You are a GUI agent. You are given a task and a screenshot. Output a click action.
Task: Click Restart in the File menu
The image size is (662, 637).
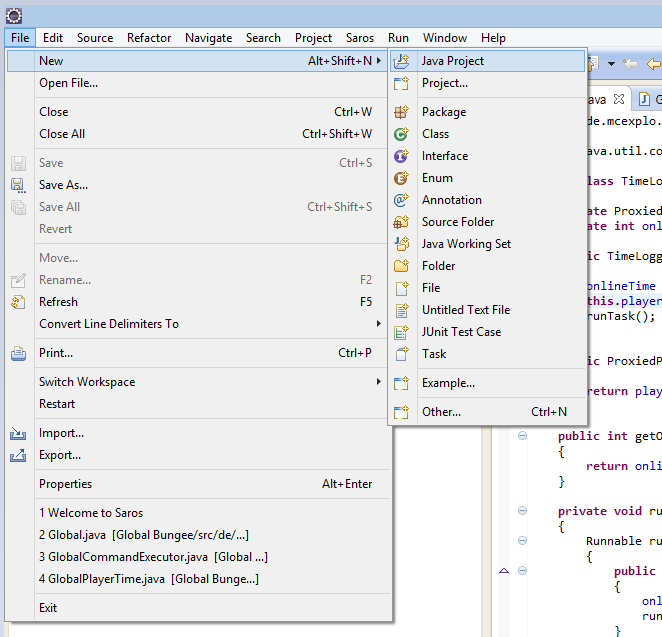(57, 404)
